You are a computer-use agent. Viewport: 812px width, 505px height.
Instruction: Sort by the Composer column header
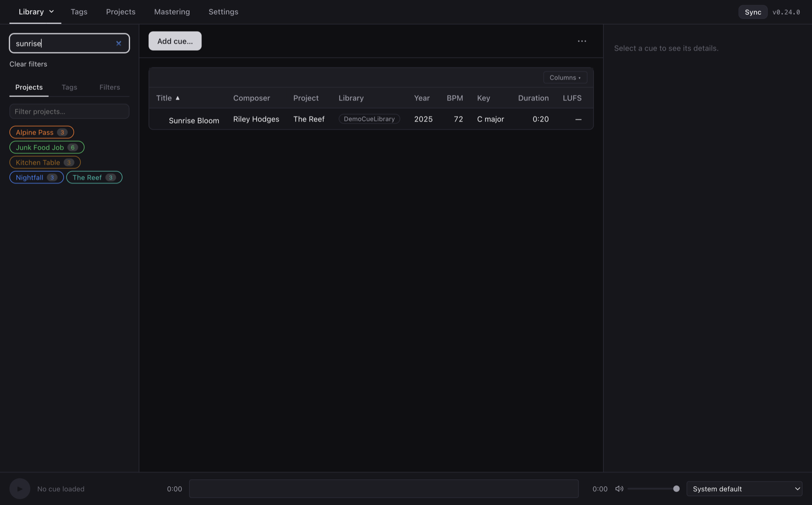click(x=252, y=98)
